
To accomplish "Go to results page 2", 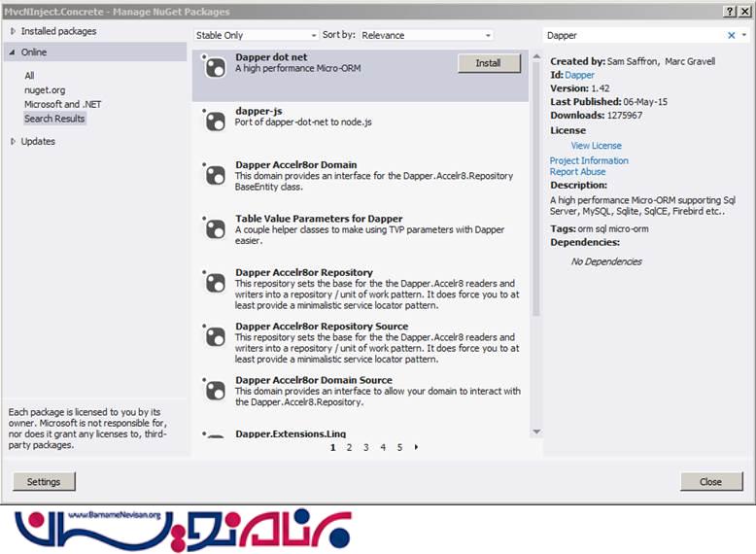I will [x=349, y=448].
